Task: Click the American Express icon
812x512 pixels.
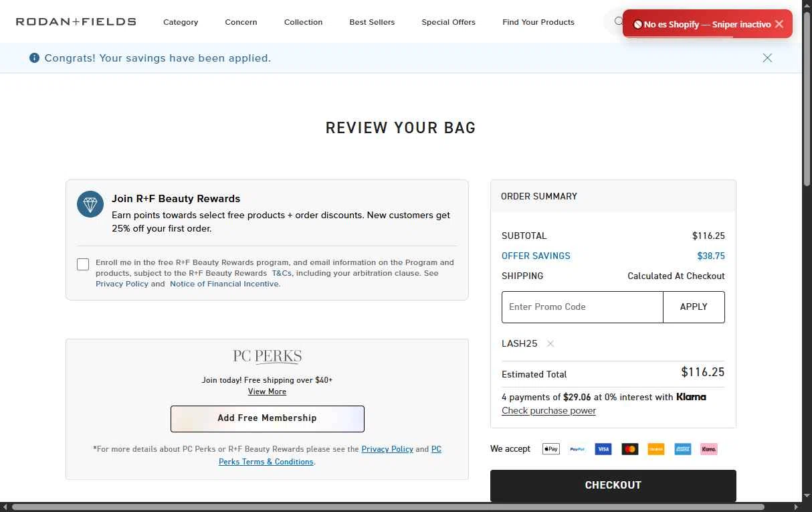Action: click(683, 449)
